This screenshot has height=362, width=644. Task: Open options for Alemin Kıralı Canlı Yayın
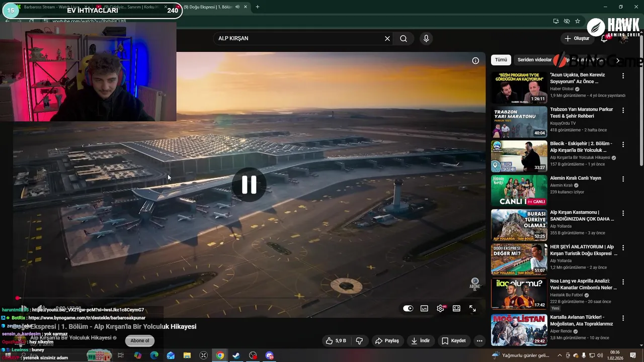coord(623,179)
